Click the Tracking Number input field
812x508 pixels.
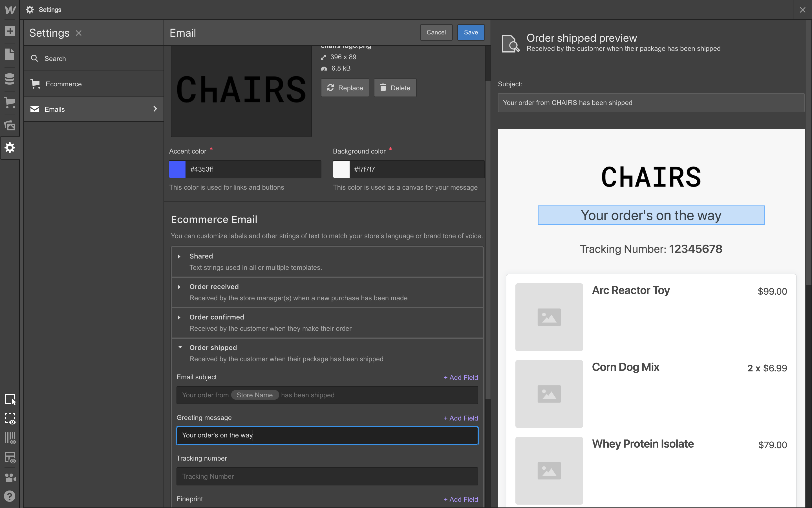coord(327,476)
